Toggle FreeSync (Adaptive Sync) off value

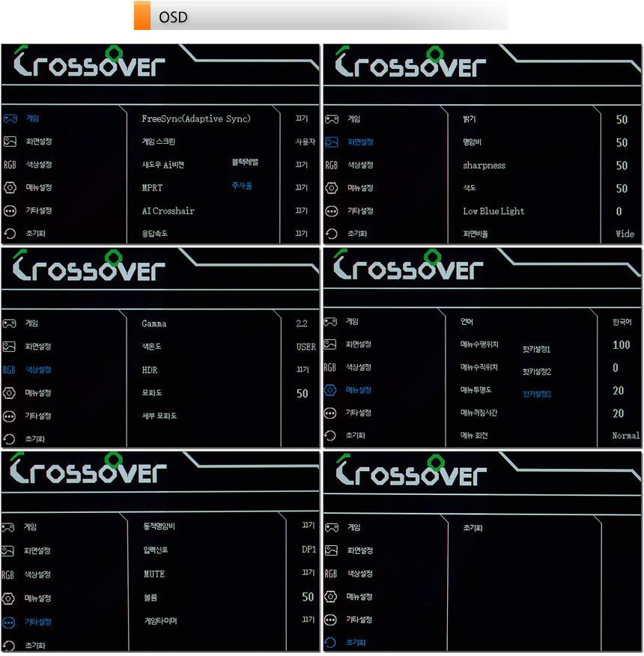[301, 118]
